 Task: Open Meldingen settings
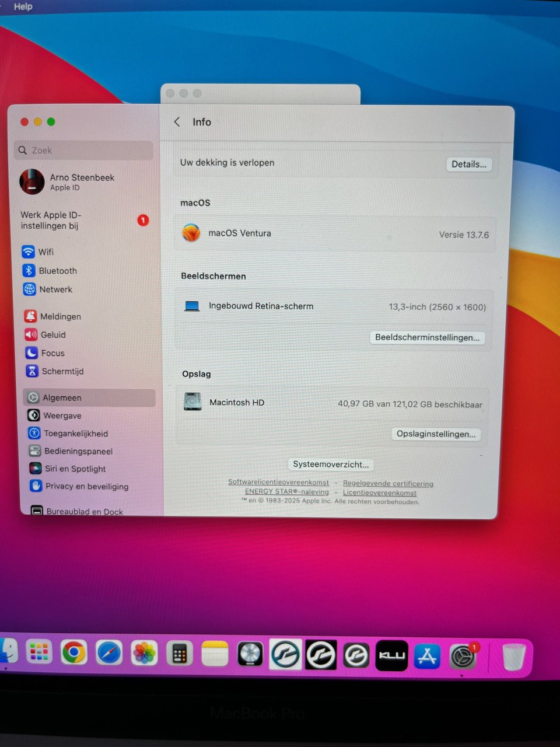pos(53,316)
